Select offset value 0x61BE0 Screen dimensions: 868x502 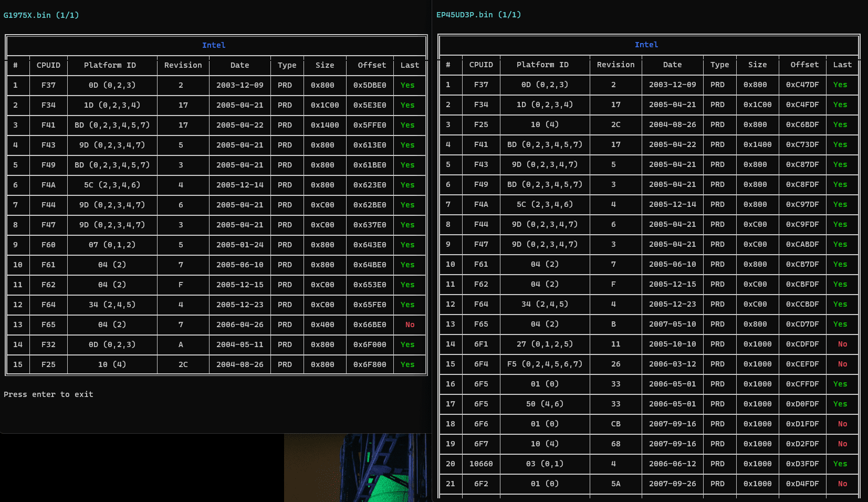370,165
